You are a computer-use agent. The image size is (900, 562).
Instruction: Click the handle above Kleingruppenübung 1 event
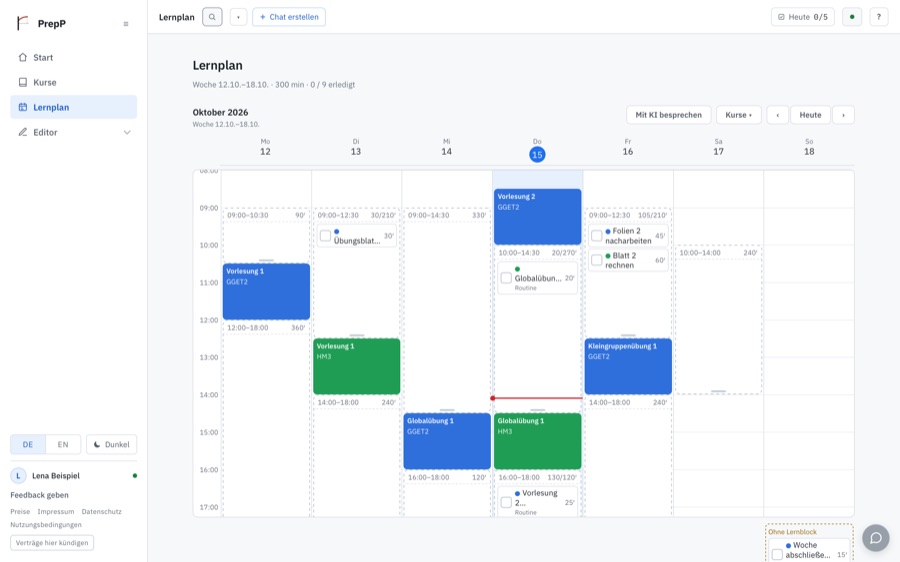[628, 335]
